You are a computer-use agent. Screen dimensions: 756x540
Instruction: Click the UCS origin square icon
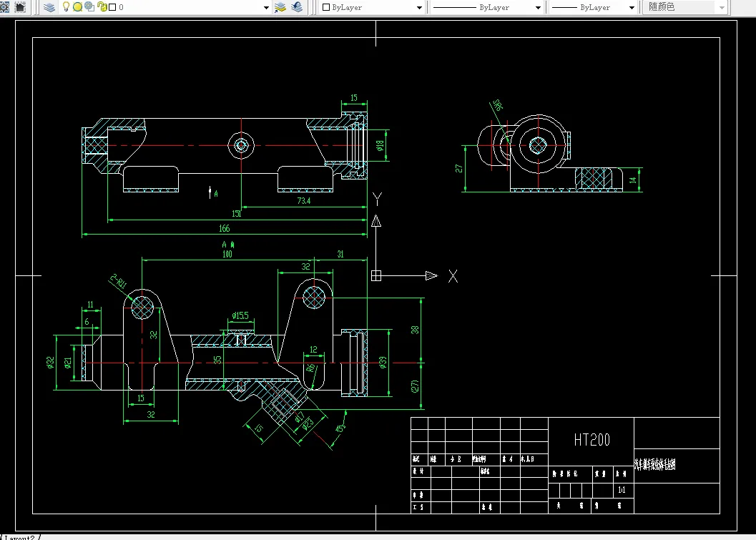tap(376, 275)
